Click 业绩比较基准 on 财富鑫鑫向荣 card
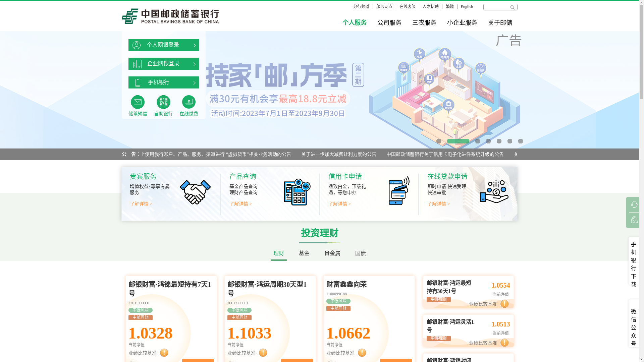Viewport: 644px width, 362px height. tap(340, 353)
